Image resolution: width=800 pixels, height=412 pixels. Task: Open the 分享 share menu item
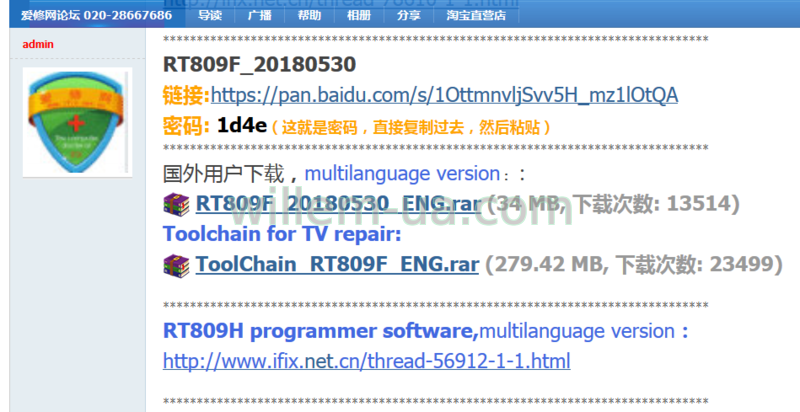pyautogui.click(x=409, y=15)
